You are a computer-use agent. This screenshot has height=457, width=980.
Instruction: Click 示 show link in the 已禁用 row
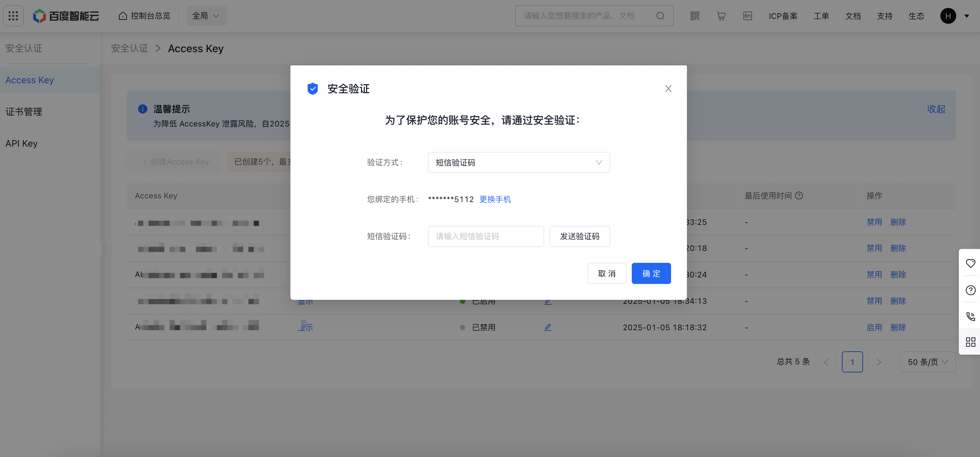click(x=305, y=327)
